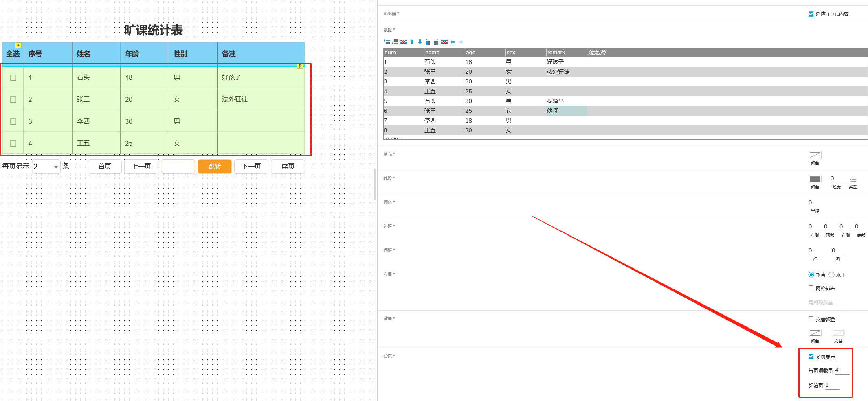Click the 全选 header cell
The image size is (868, 401).
[x=13, y=54]
